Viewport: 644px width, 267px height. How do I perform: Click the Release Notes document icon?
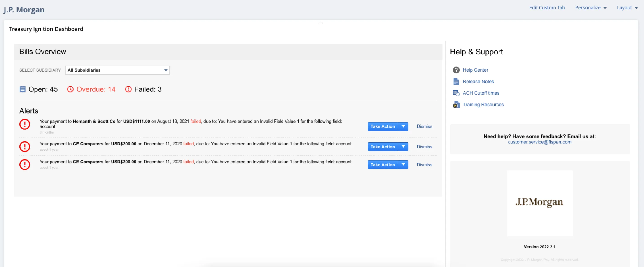click(x=456, y=82)
